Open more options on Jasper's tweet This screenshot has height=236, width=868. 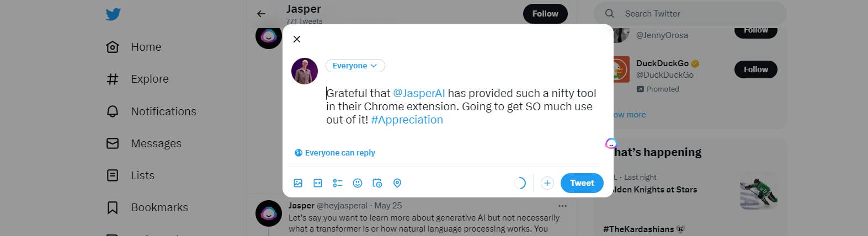pos(562,206)
